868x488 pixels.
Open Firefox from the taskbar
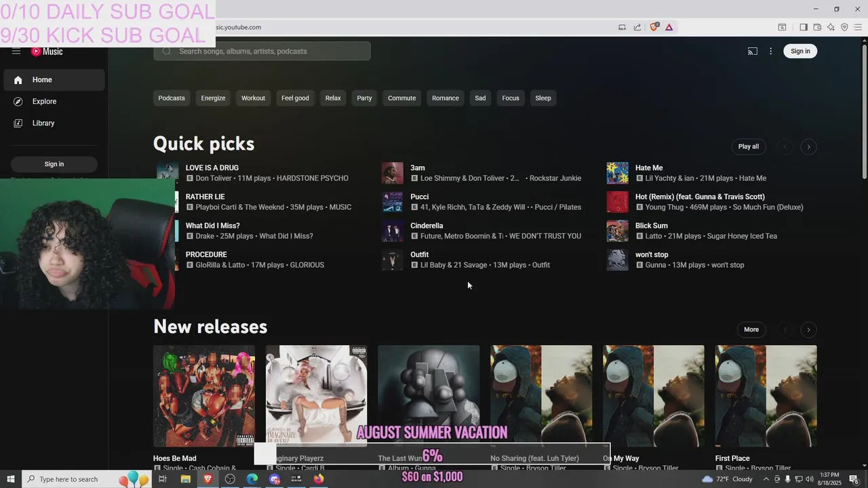coord(319,479)
